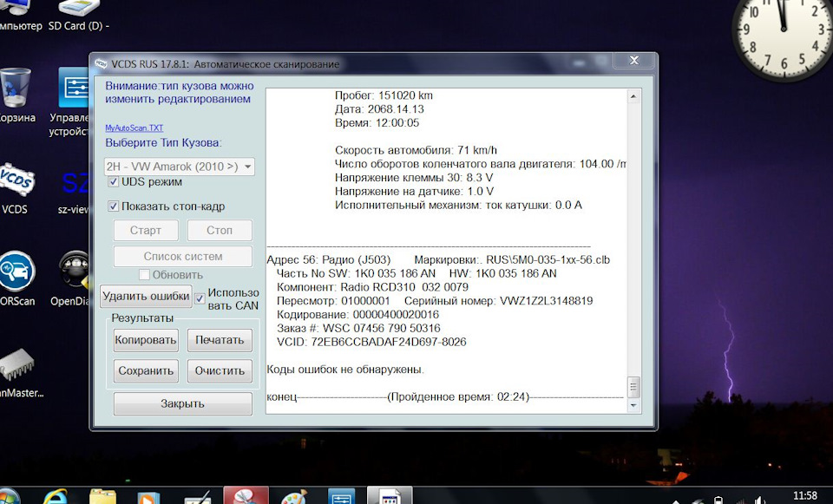Click the scan results scrollbar down arrow
This screenshot has width=833, height=504.
633,405
